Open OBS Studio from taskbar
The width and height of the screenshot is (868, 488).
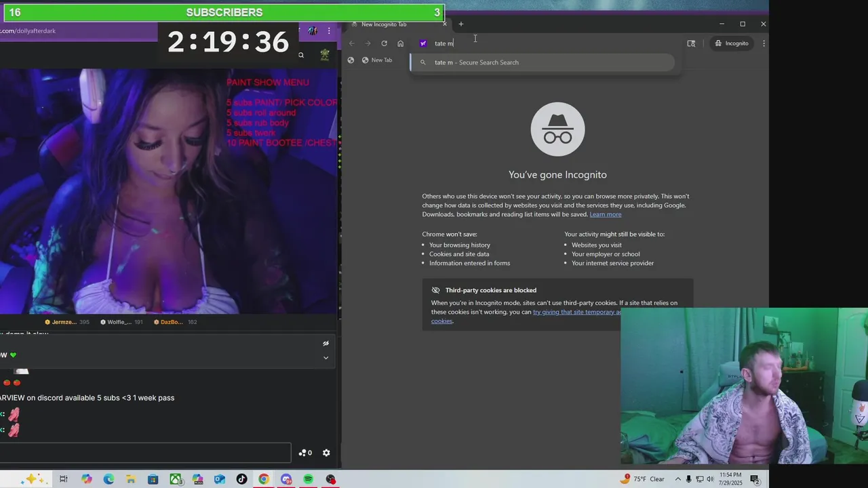pos(330,479)
